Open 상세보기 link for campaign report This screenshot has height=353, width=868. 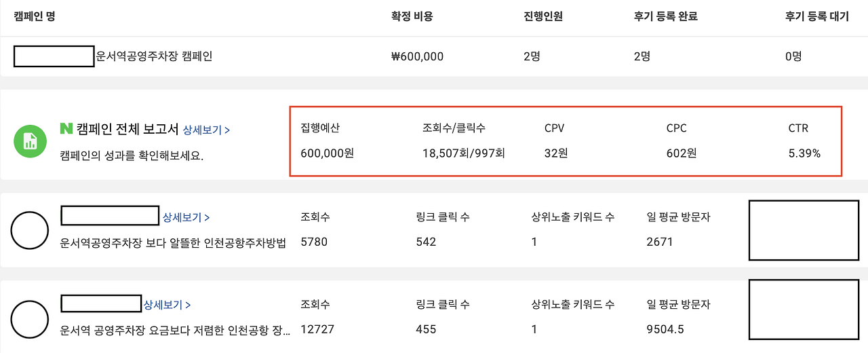click(x=206, y=130)
